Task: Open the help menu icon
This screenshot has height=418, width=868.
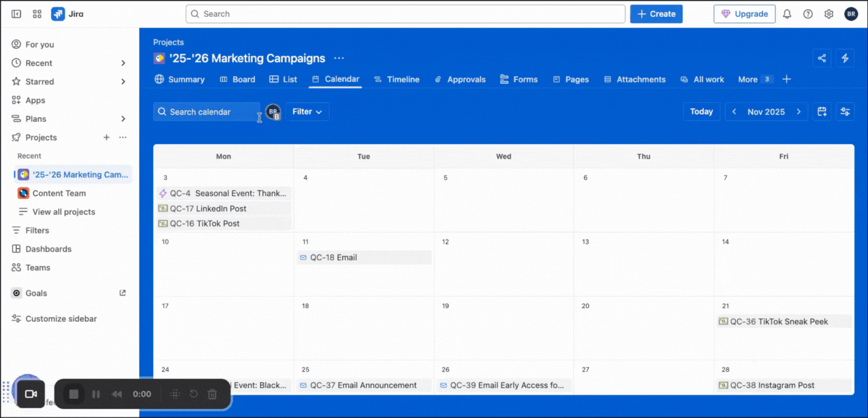Action: (808, 13)
